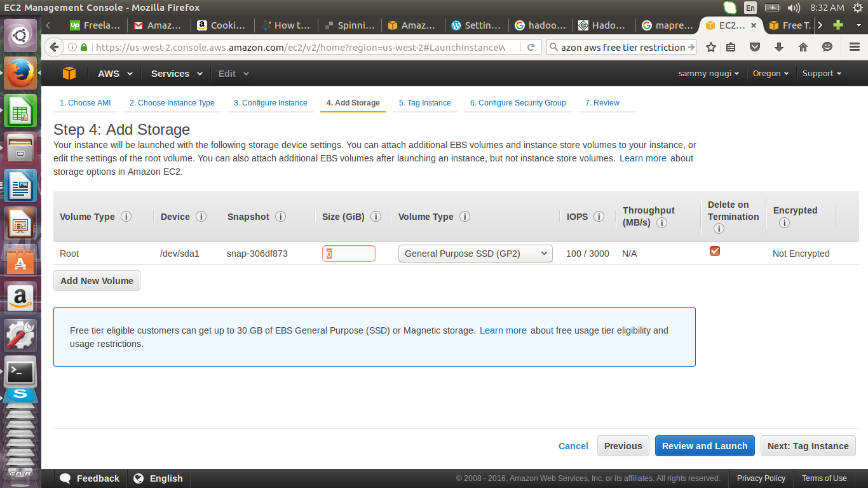The height and width of the screenshot is (488, 868).
Task: Open the sammy ngugi account menu
Action: pyautogui.click(x=709, y=74)
